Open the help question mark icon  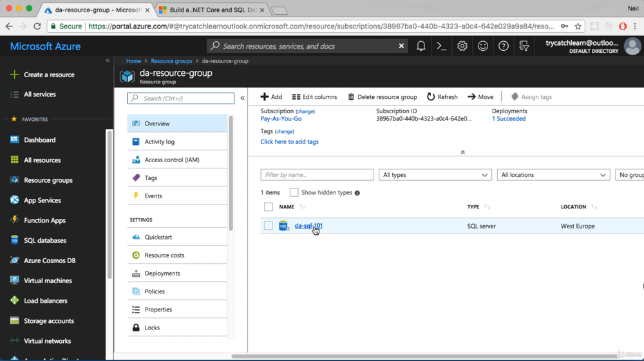click(x=503, y=46)
